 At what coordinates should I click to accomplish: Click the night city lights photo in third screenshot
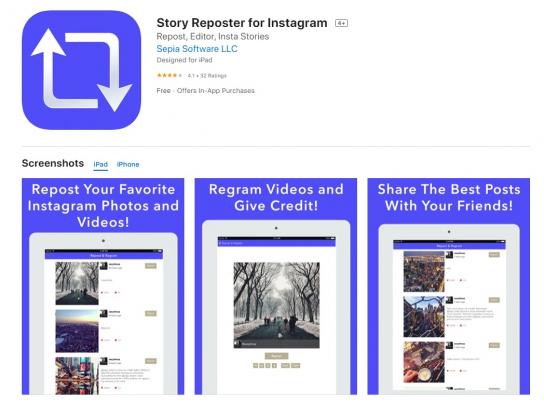(x=424, y=272)
